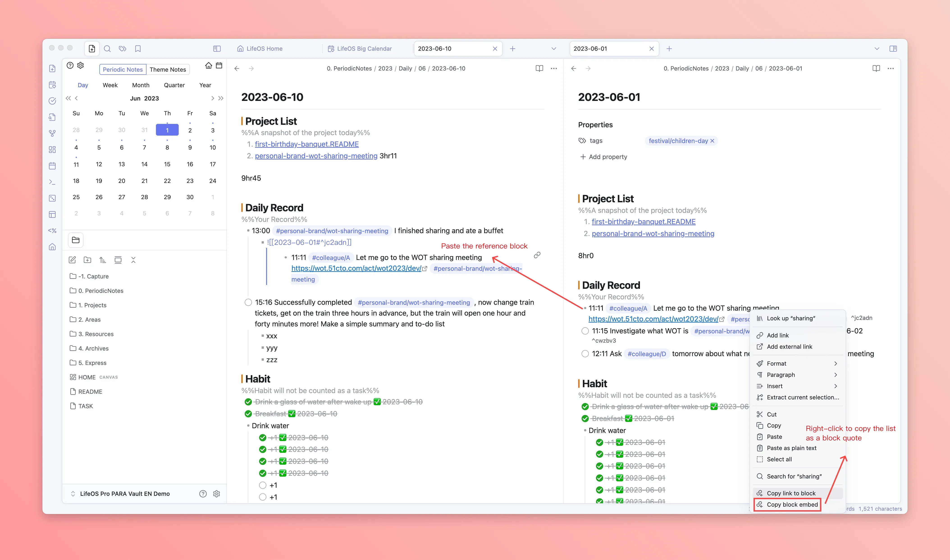Image resolution: width=950 pixels, height=560 pixels.
Task: Open the vault switcher LifeOS Pro PARA Vault
Action: [x=125, y=494]
